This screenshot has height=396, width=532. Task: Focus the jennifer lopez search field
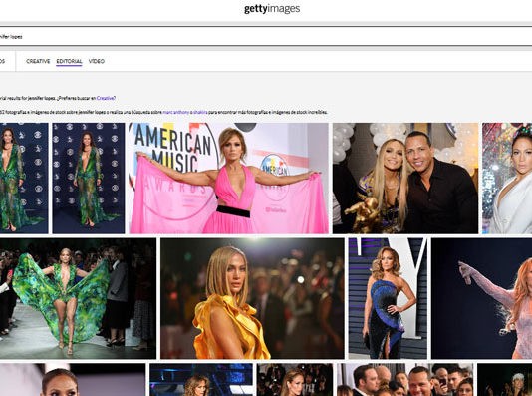pos(266,36)
